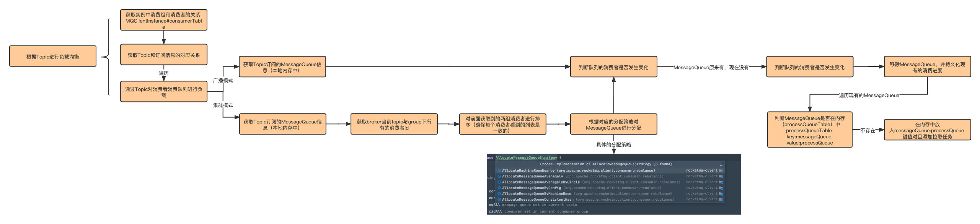
Task: Select 获取broker当前topic与group下所有的消费者id box
Action: click(394, 124)
